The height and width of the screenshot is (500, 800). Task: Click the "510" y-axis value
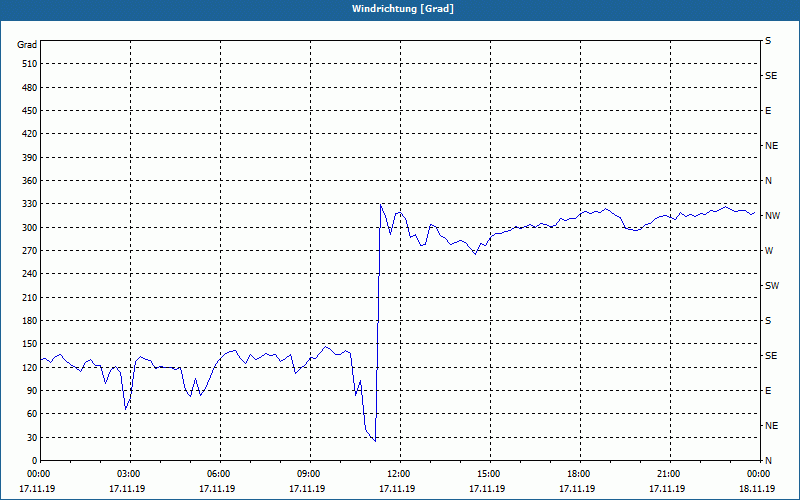point(30,64)
